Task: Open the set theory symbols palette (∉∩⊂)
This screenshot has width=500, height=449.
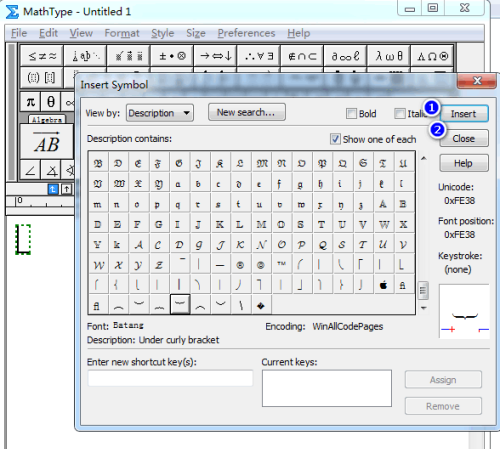Action: [x=302, y=56]
